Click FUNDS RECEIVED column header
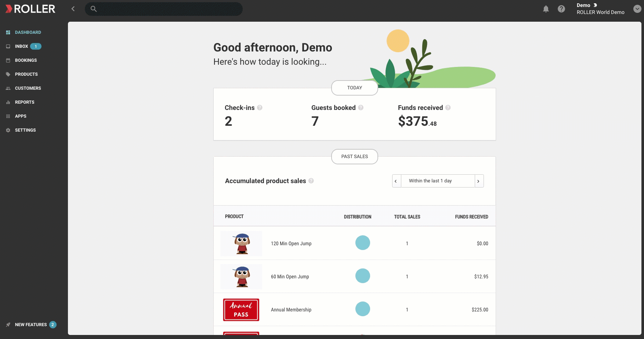Screen dimensions: 644x339 point(471,217)
